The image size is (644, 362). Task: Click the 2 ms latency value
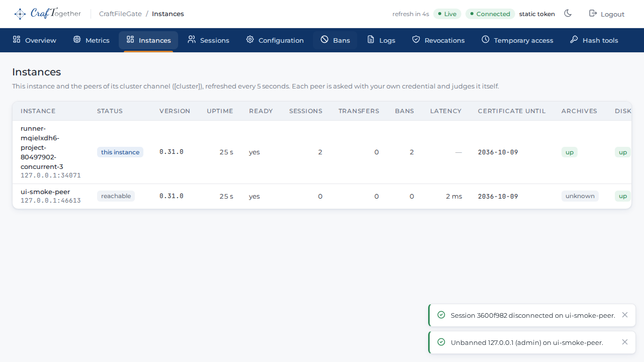454,197
